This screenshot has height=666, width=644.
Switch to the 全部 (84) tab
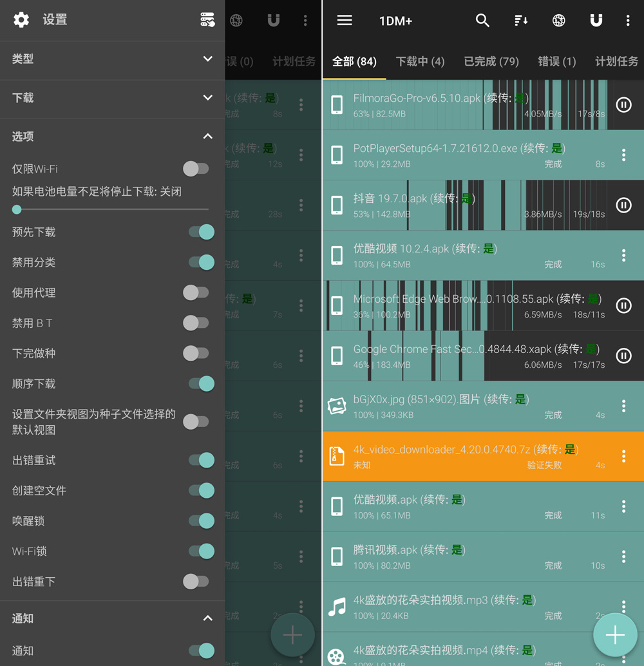[x=354, y=62]
